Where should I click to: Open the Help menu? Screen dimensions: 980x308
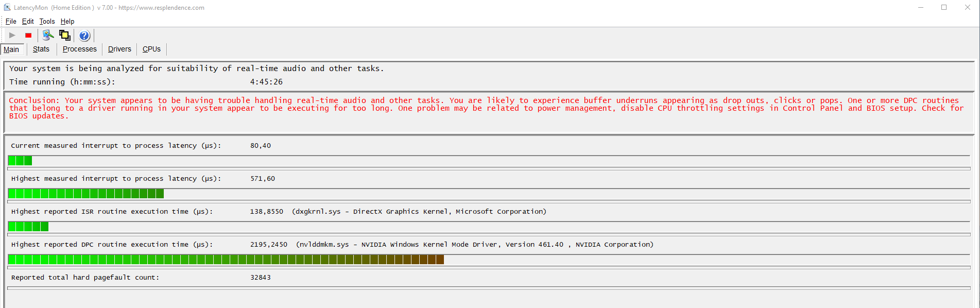[67, 21]
